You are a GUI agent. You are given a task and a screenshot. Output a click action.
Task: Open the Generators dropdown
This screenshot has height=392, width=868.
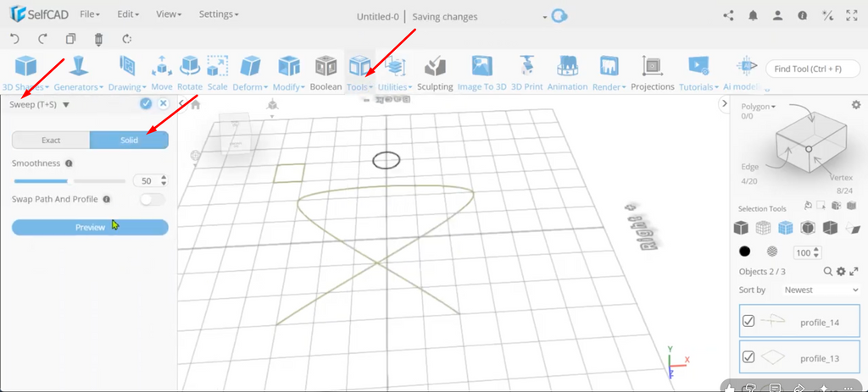(x=79, y=72)
